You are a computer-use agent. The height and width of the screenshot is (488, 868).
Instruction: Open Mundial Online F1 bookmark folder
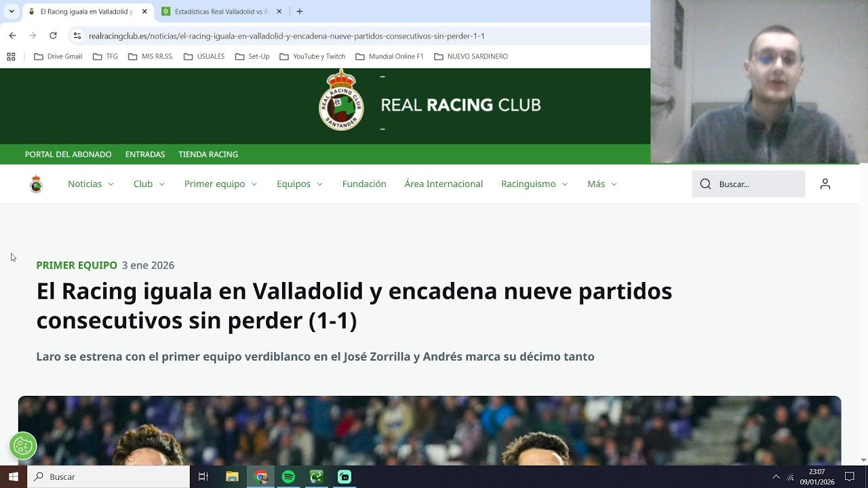(389, 56)
